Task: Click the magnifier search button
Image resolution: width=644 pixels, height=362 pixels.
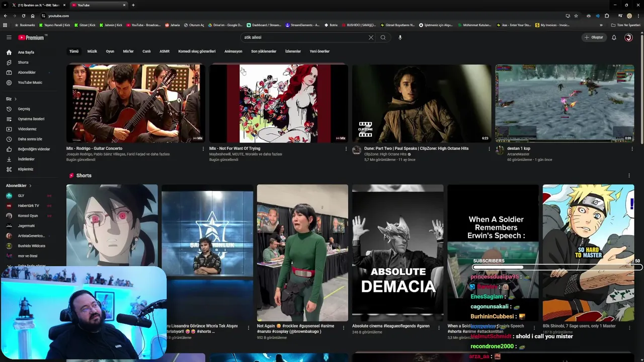Action: [x=383, y=37]
